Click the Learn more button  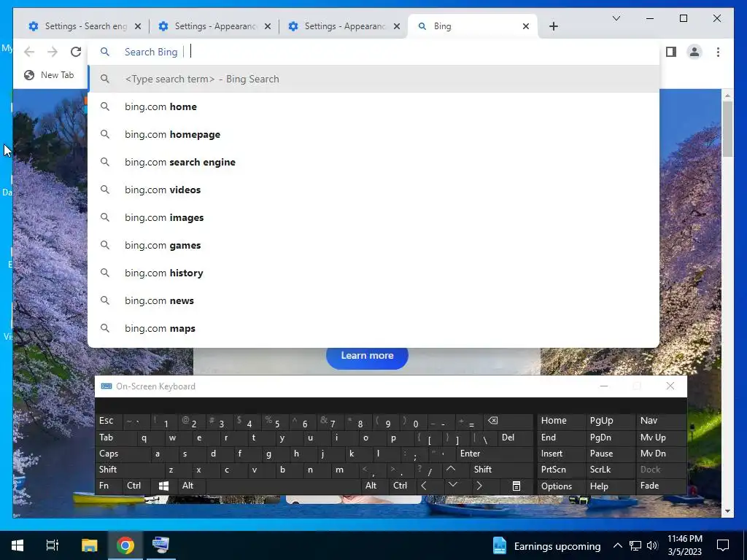coord(367,356)
